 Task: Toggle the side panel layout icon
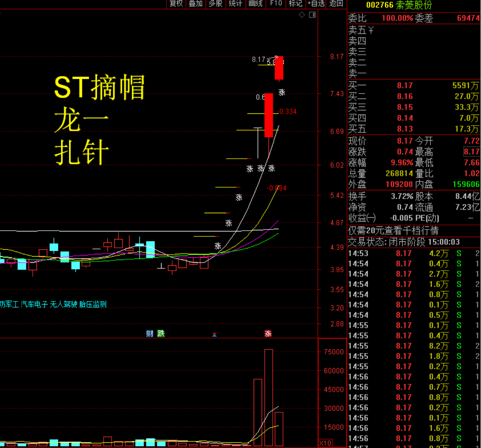312,15
